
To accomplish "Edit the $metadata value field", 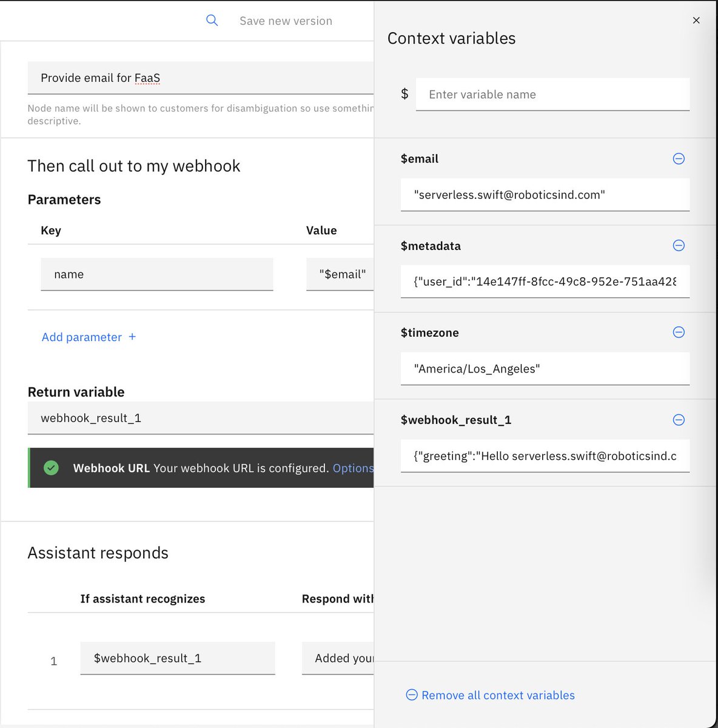I will click(x=545, y=281).
